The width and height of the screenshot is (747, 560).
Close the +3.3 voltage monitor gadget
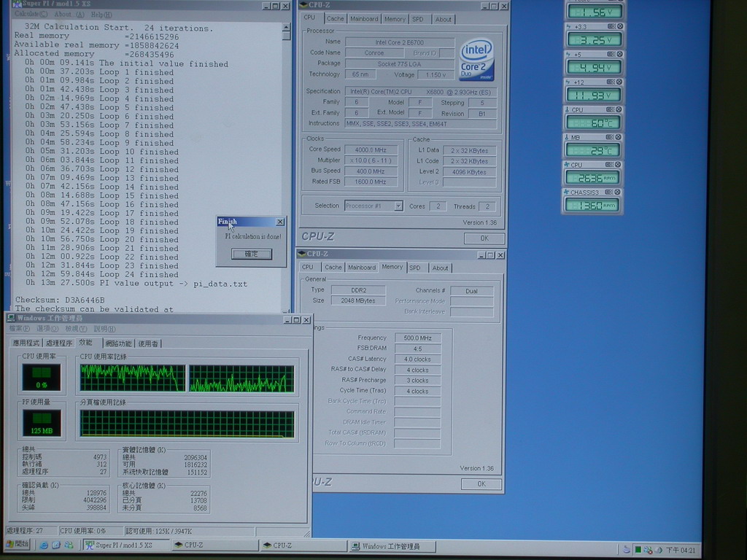(619, 26)
